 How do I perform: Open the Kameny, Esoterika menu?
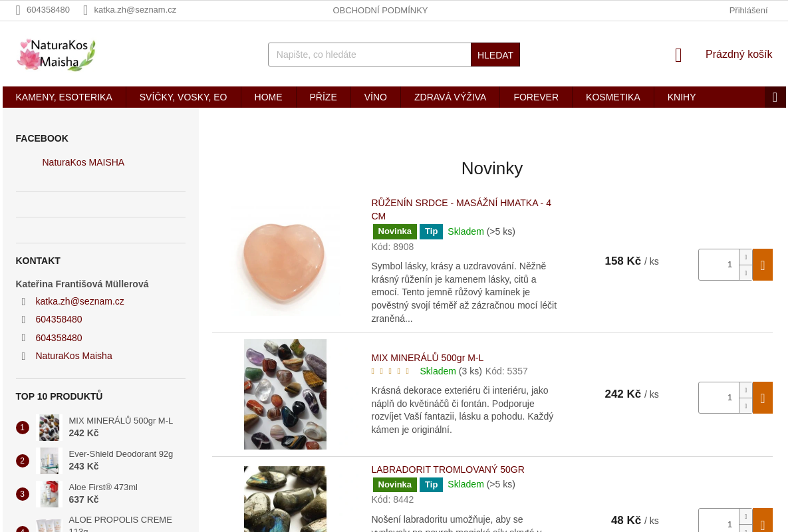point(64,97)
